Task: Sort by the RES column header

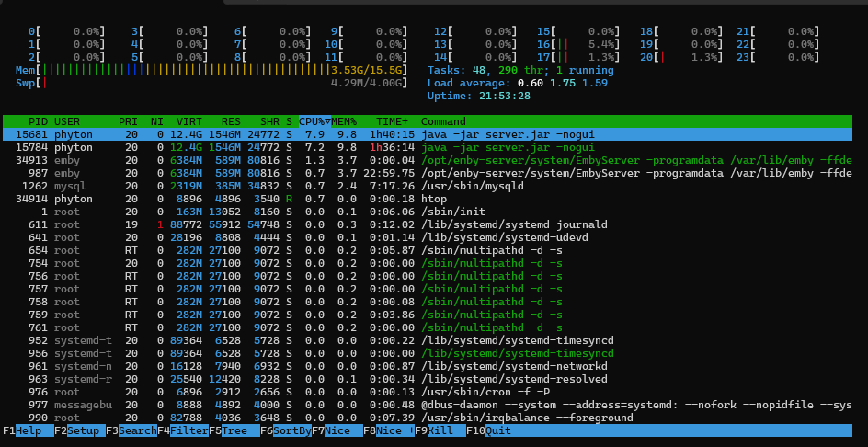Action: [231, 121]
